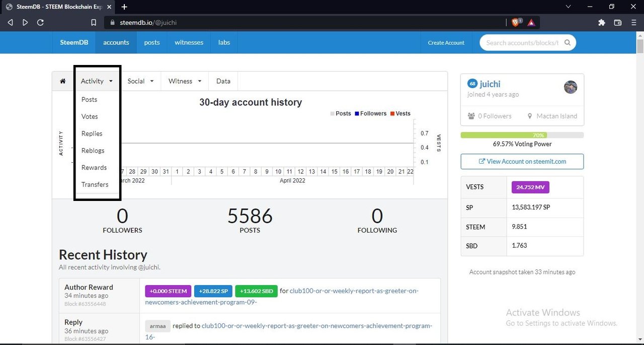The width and height of the screenshot is (644, 345).
Task: Click the SBD balance value 1.763
Action: pos(519,246)
